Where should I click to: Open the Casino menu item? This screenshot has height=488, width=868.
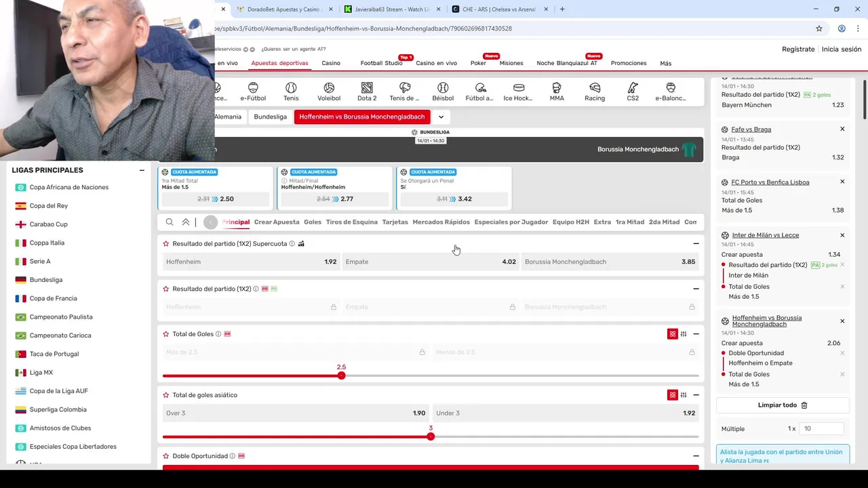(x=331, y=63)
